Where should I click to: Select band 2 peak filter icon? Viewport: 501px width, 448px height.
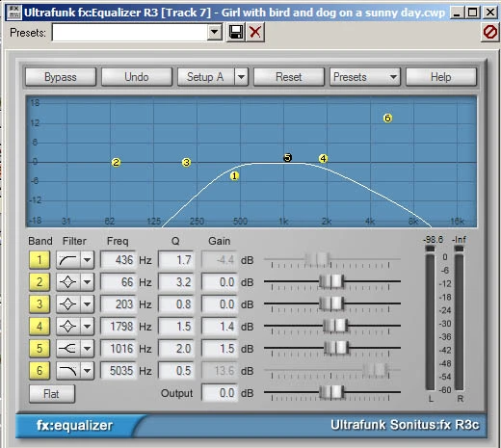tap(68, 282)
